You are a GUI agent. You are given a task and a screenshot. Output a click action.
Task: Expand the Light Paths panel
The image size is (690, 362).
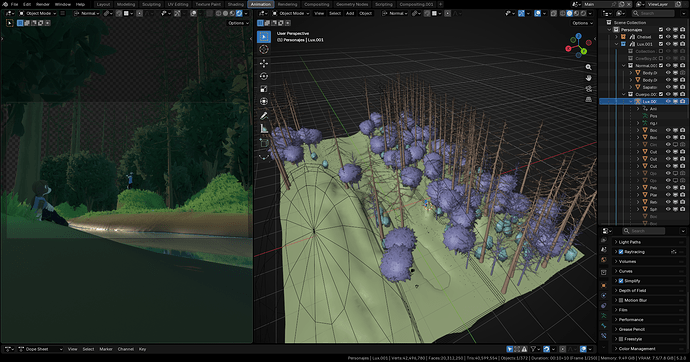649,242
